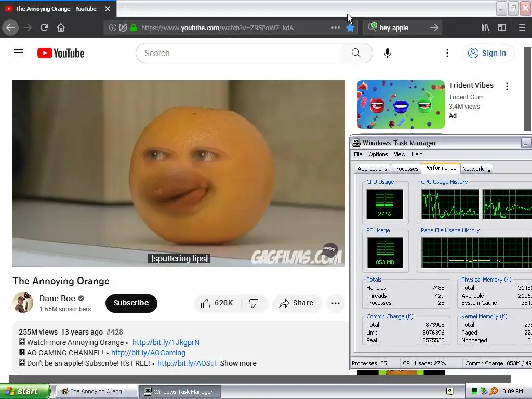Switch to the Applications tab
This screenshot has height=399, width=532.
coord(372,169)
